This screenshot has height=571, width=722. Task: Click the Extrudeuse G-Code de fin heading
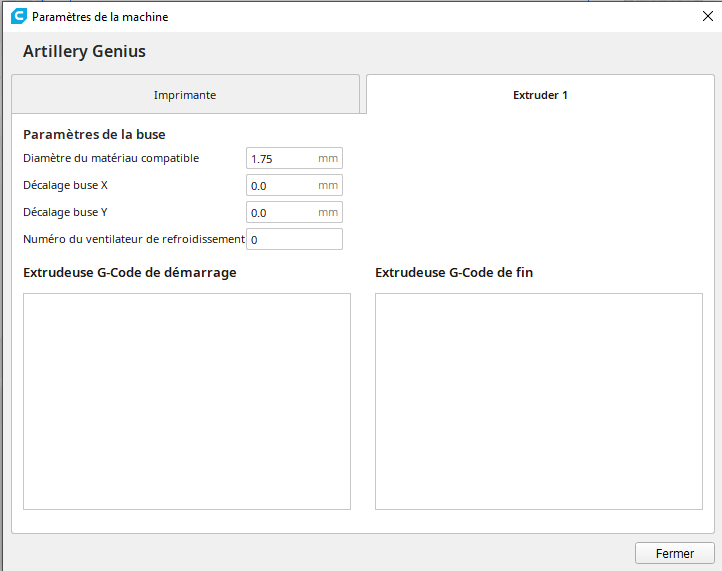[454, 273]
